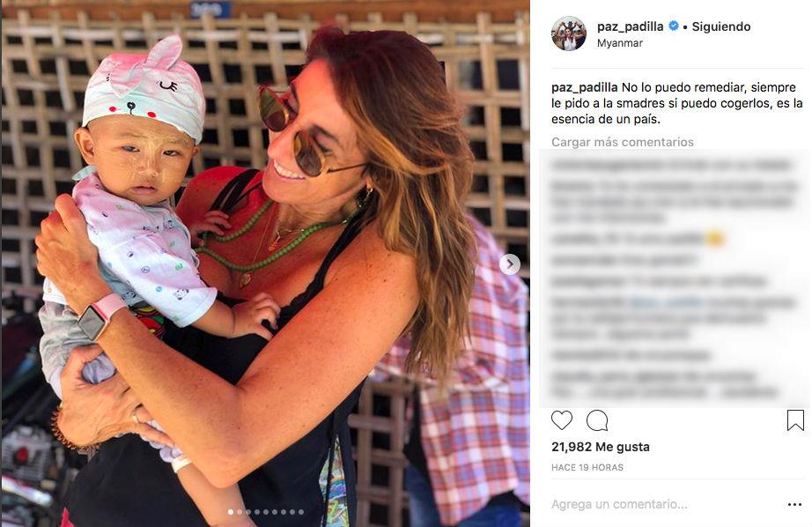Open paz_padilla username in header
Image resolution: width=812 pixels, height=527 pixels.
point(630,26)
